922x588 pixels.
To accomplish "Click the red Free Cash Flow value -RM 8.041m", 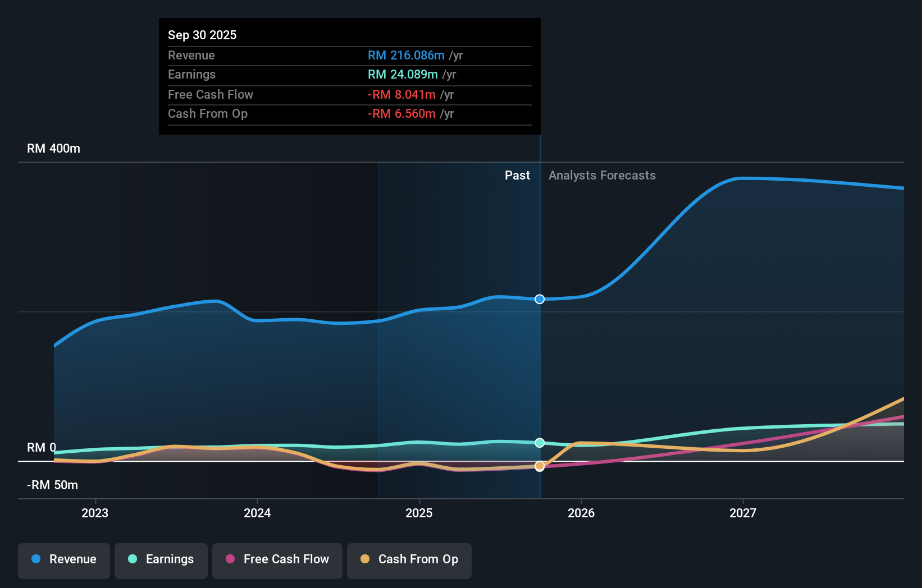I will (401, 94).
